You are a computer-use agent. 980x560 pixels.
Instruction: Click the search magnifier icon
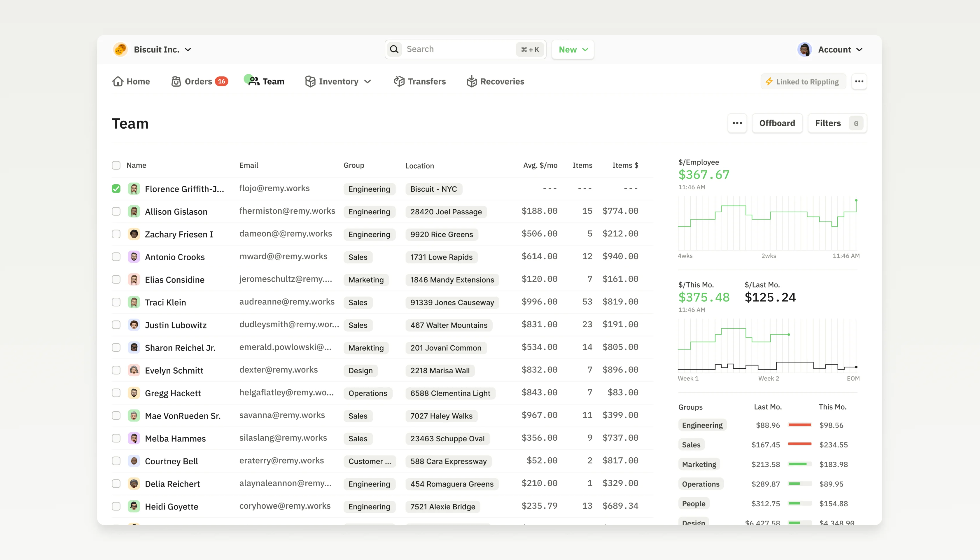tap(394, 49)
